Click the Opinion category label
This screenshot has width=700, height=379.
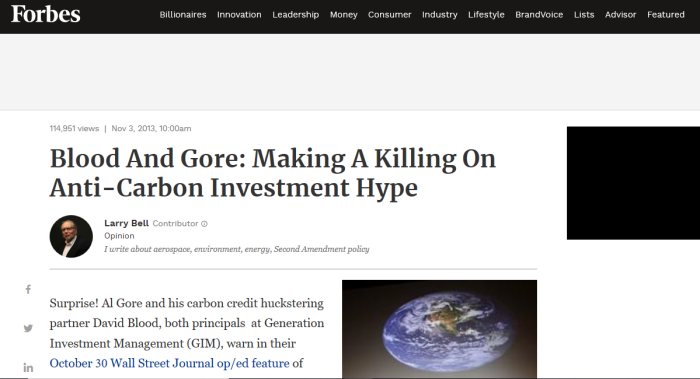coord(119,236)
